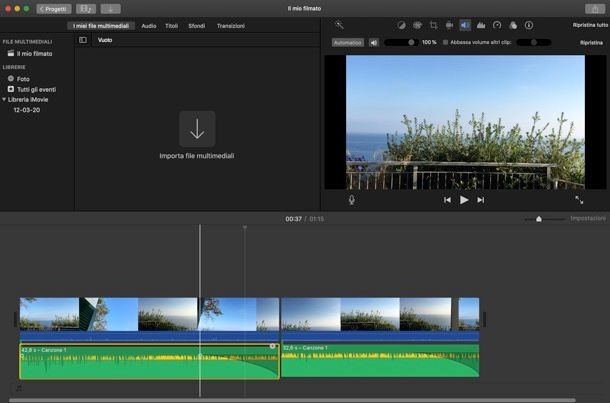Image resolution: width=610 pixels, height=403 pixels.
Task: Adjust the clip volume slider
Action: coord(401,42)
